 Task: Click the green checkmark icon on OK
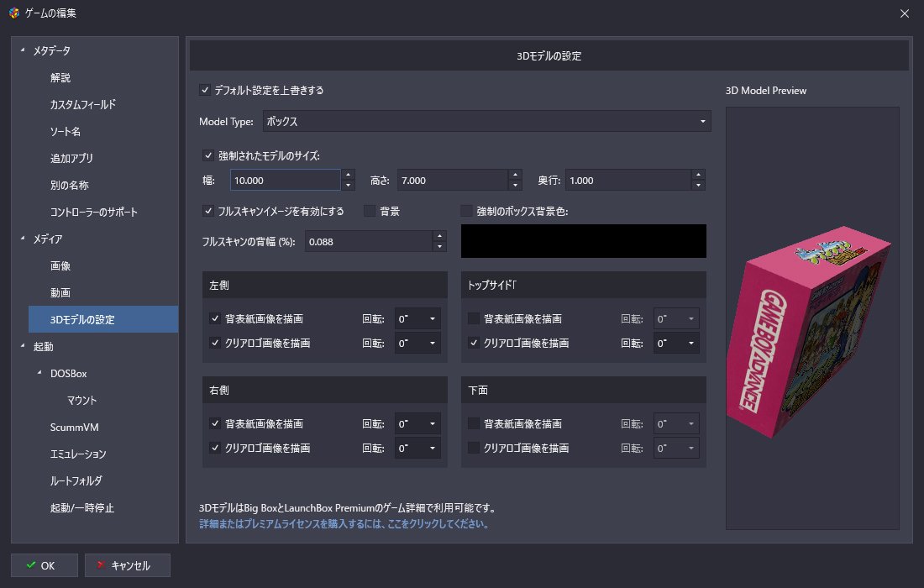click(31, 565)
